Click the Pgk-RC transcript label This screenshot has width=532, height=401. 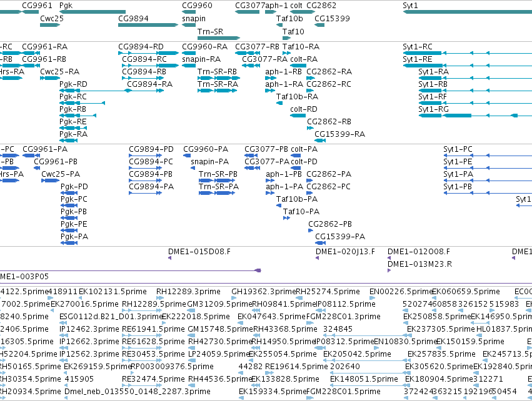[x=73, y=97]
